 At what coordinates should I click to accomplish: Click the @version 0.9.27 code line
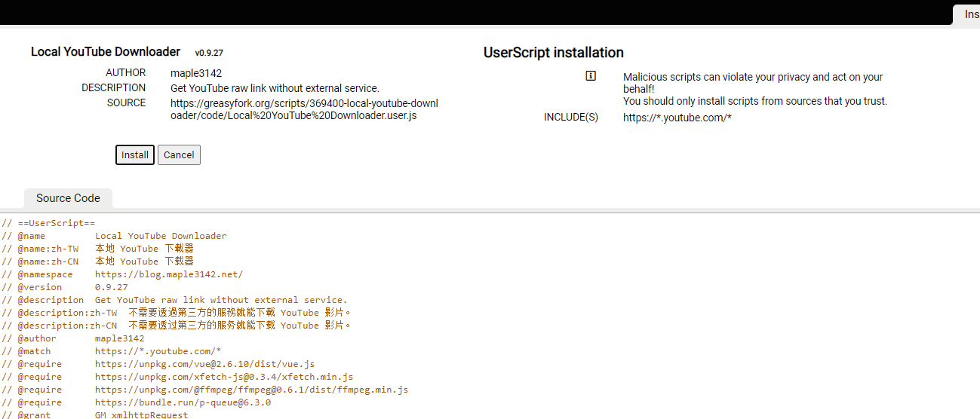click(x=65, y=287)
